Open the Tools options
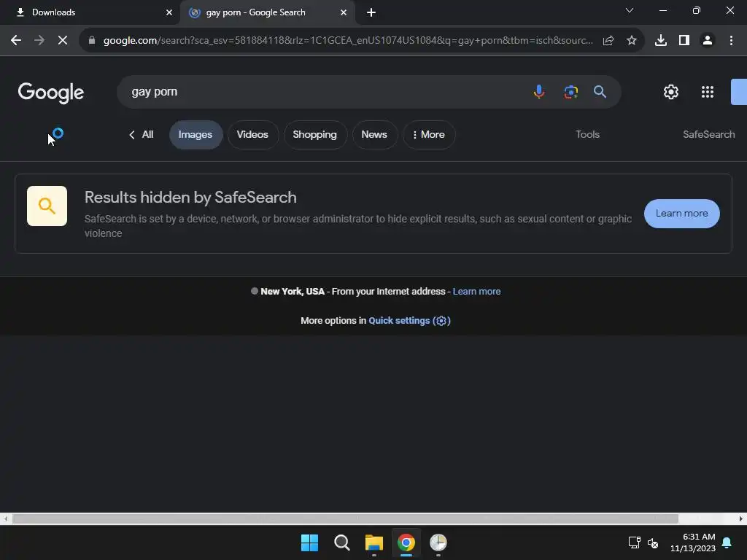Screen dimensions: 747x560 tap(587, 135)
